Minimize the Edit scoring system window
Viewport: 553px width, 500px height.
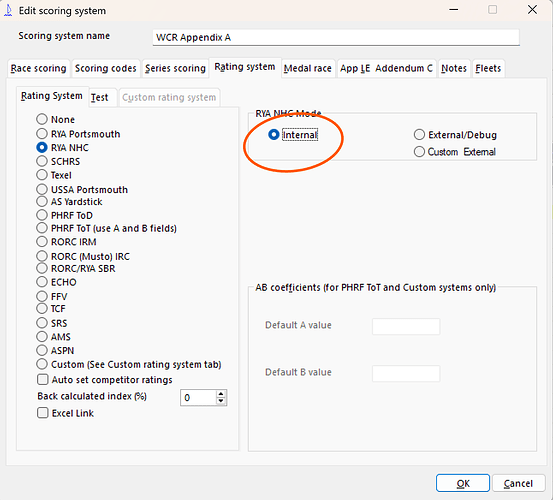pos(454,10)
